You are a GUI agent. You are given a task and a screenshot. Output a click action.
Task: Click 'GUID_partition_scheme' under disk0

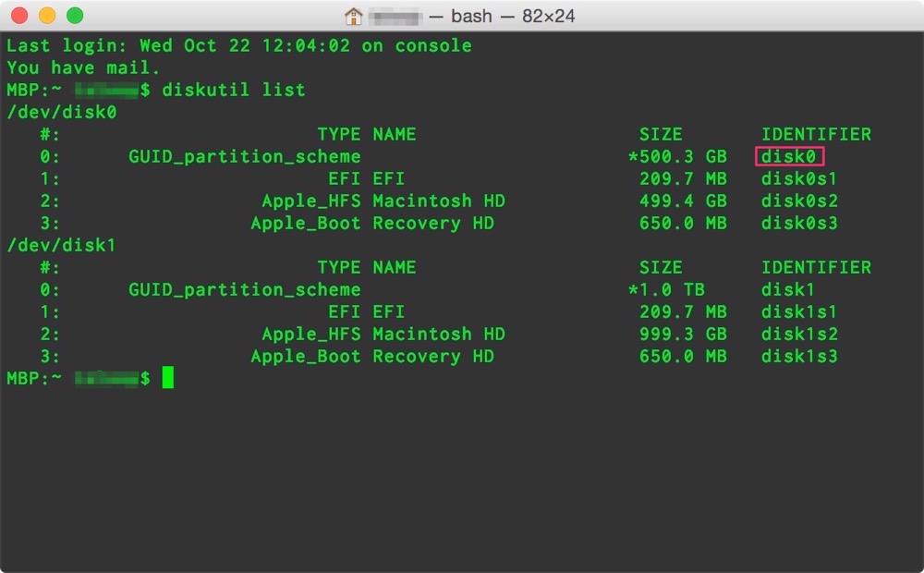pos(245,156)
